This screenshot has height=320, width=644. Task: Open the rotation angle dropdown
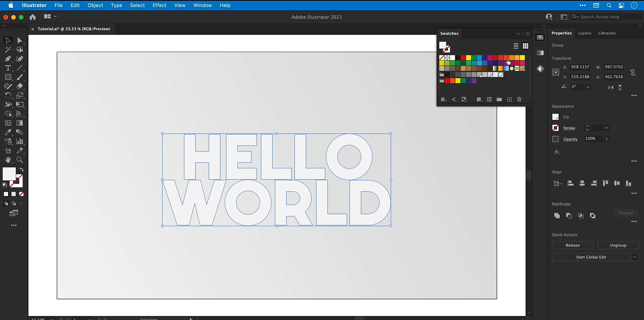tap(588, 87)
